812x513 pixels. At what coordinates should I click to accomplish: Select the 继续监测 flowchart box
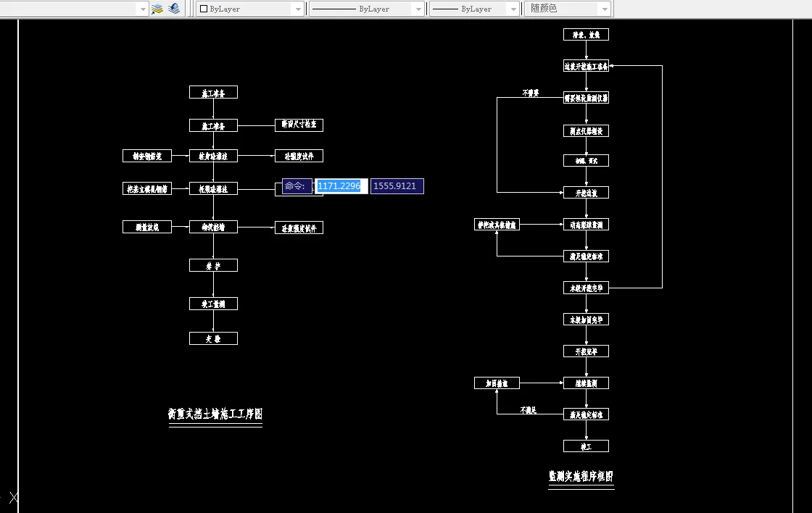[587, 383]
